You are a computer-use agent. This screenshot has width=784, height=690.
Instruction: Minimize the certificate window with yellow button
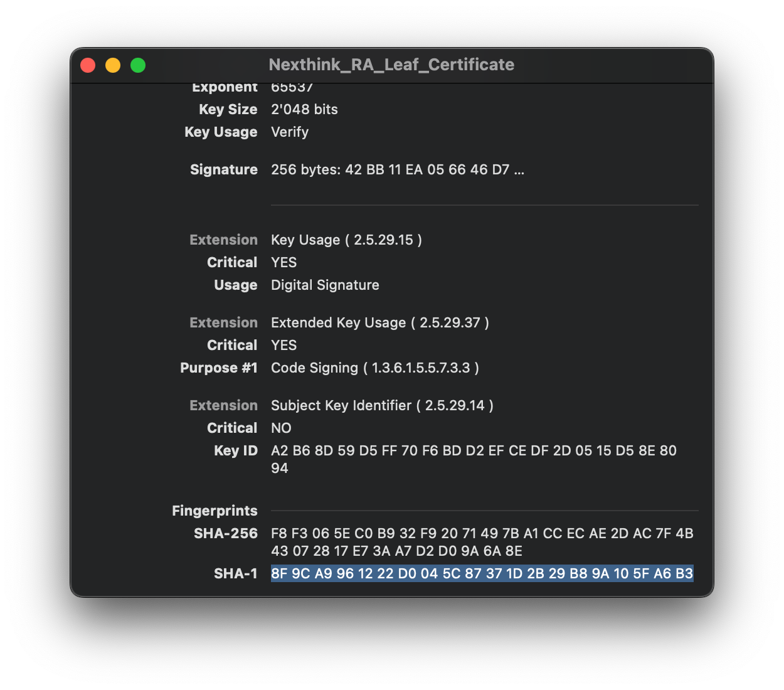(113, 65)
